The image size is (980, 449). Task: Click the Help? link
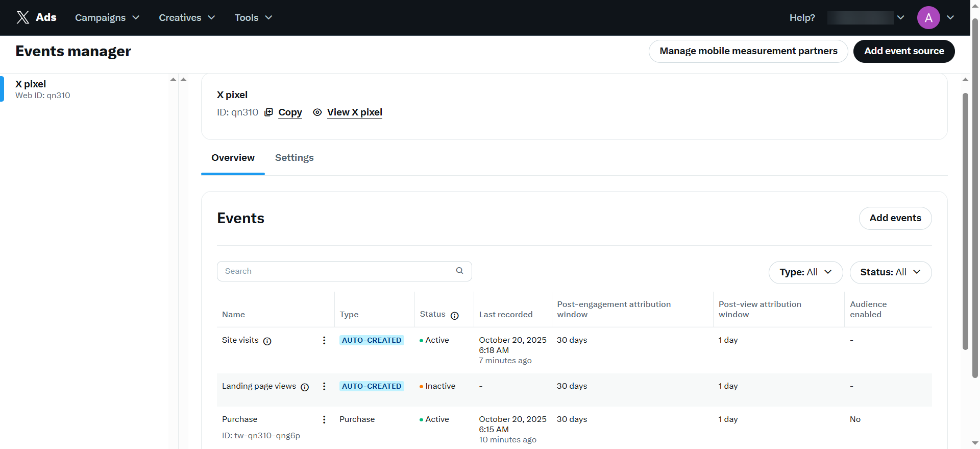[x=802, y=17]
